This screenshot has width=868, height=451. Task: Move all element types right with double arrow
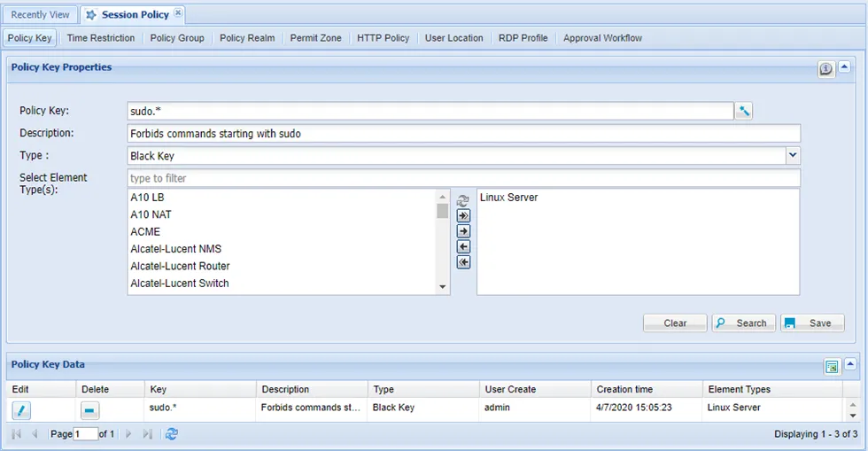tap(463, 215)
